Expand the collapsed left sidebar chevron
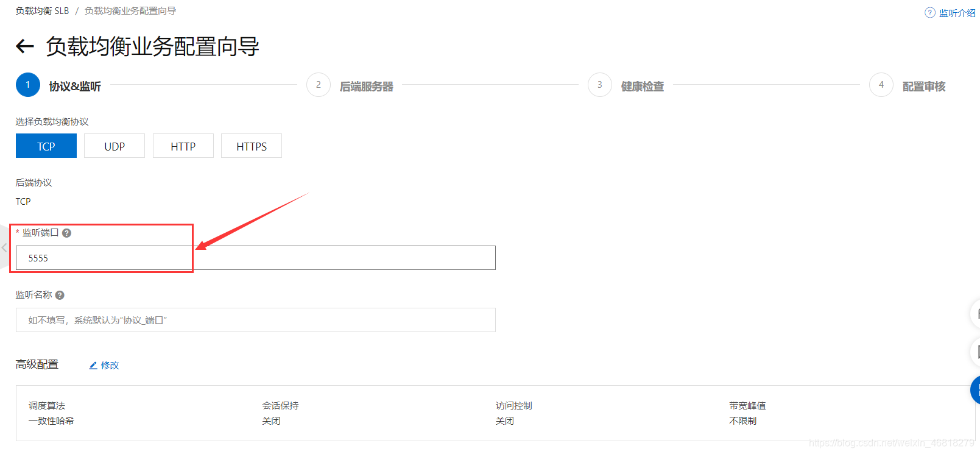 pos(4,247)
